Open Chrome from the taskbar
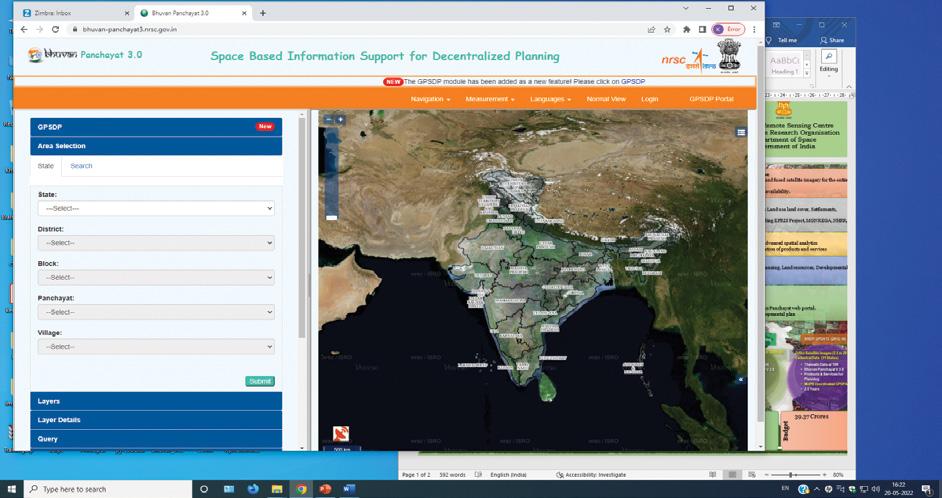Screen dimensions: 942x498 [x=301, y=489]
